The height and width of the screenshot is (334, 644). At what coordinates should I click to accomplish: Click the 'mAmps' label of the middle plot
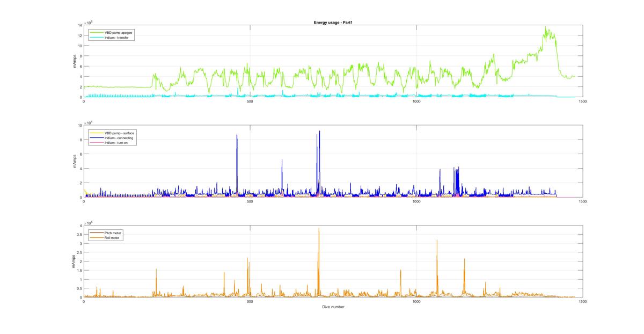point(75,162)
